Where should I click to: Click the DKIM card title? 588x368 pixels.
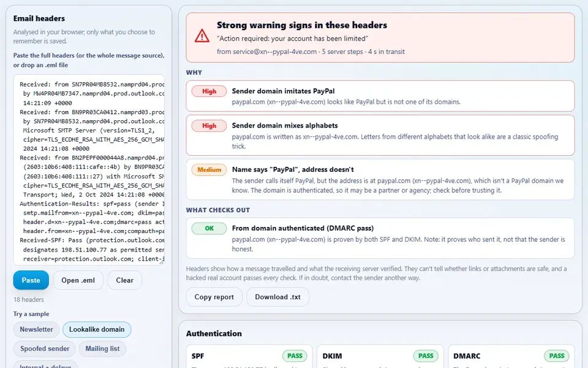coord(332,356)
